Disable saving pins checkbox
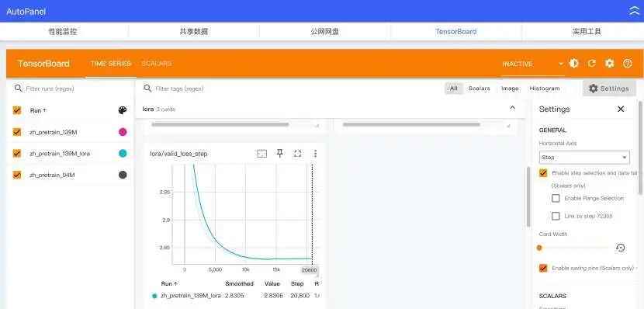This screenshot has width=644, height=309. 543,268
